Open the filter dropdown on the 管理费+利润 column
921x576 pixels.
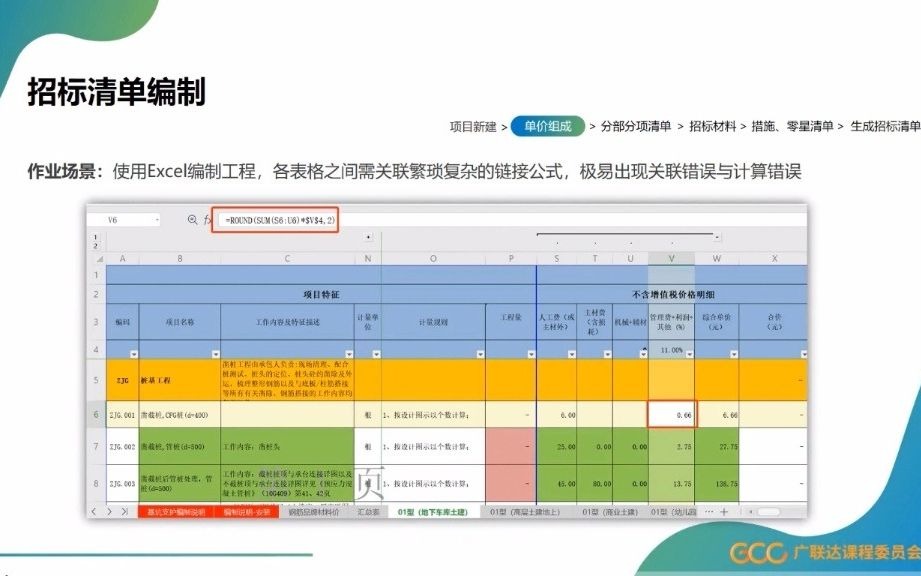pyautogui.click(x=689, y=354)
